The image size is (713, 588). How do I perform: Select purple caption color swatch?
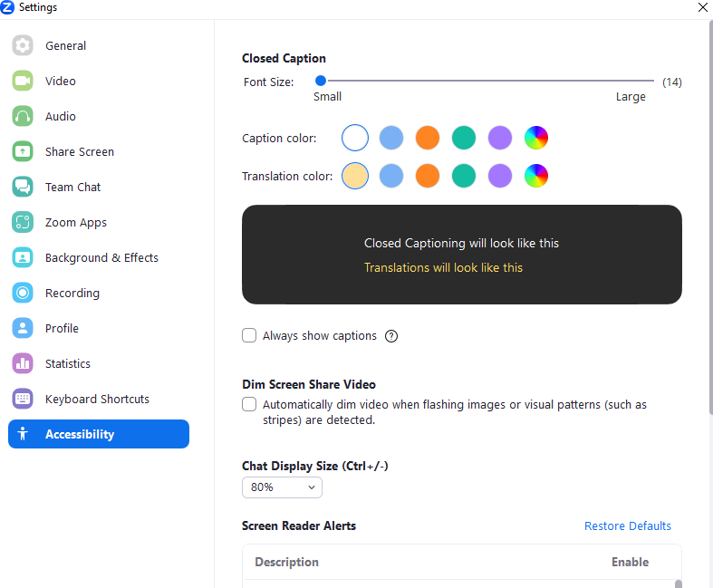coord(500,138)
